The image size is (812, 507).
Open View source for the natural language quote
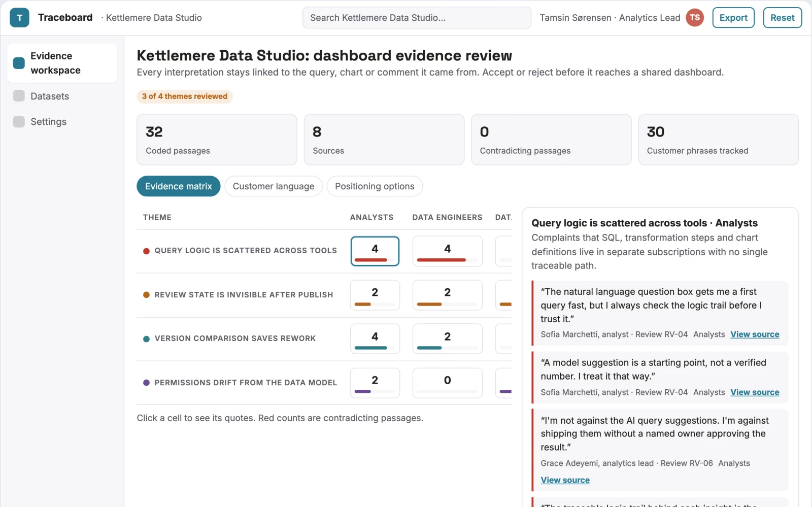755,334
